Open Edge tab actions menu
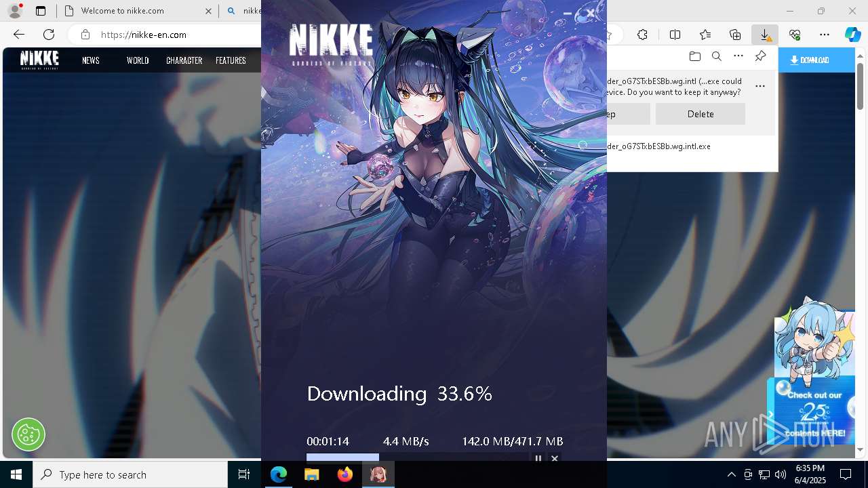Image resolution: width=868 pixels, height=488 pixels. (x=41, y=11)
